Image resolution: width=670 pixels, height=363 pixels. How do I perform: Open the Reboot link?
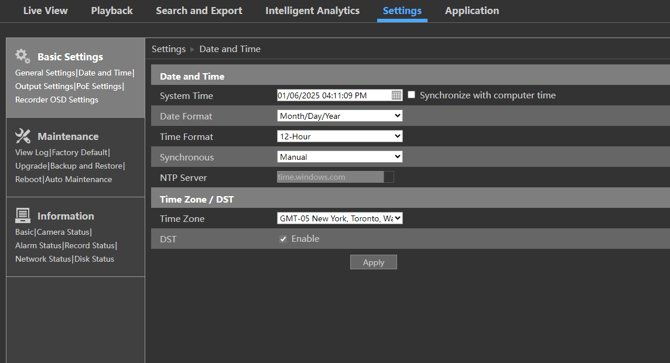point(28,179)
